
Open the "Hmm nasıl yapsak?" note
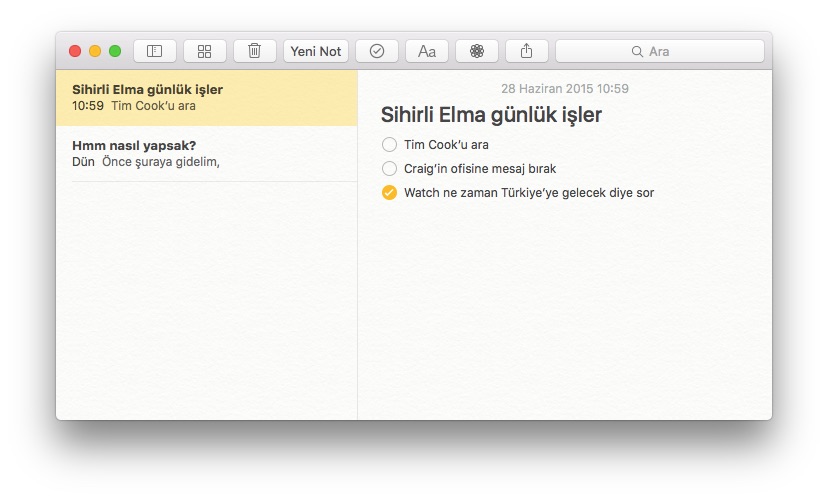click(x=206, y=153)
